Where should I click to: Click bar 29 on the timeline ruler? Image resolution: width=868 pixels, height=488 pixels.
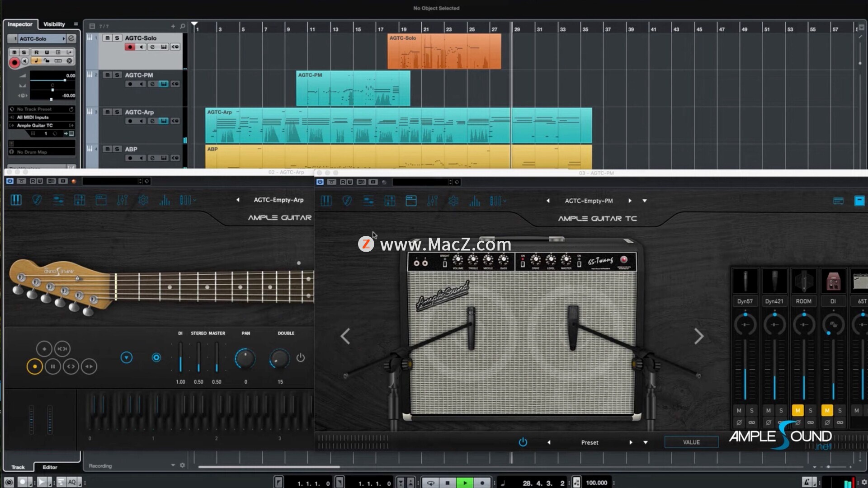coord(517,29)
